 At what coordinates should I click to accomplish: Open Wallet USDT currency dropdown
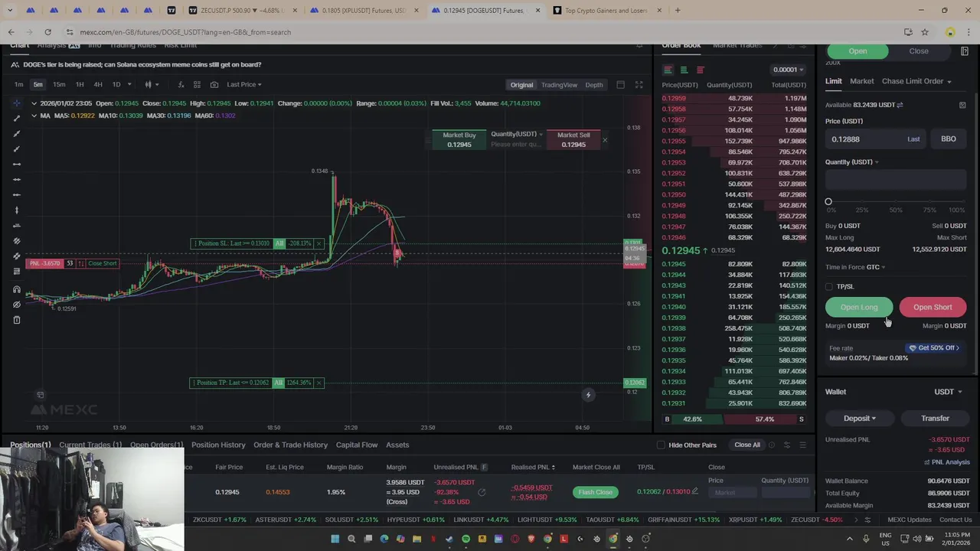[948, 392]
